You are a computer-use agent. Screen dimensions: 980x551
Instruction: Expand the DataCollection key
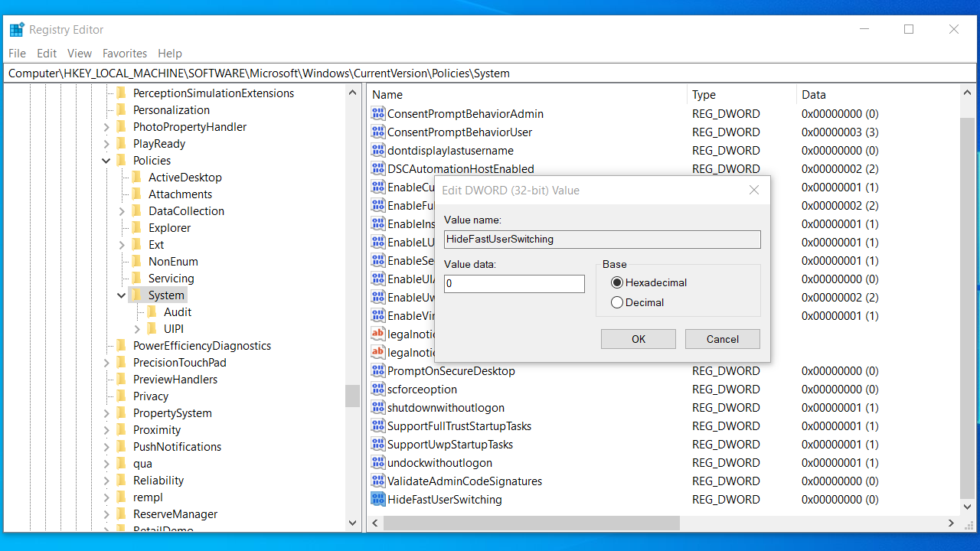122,211
